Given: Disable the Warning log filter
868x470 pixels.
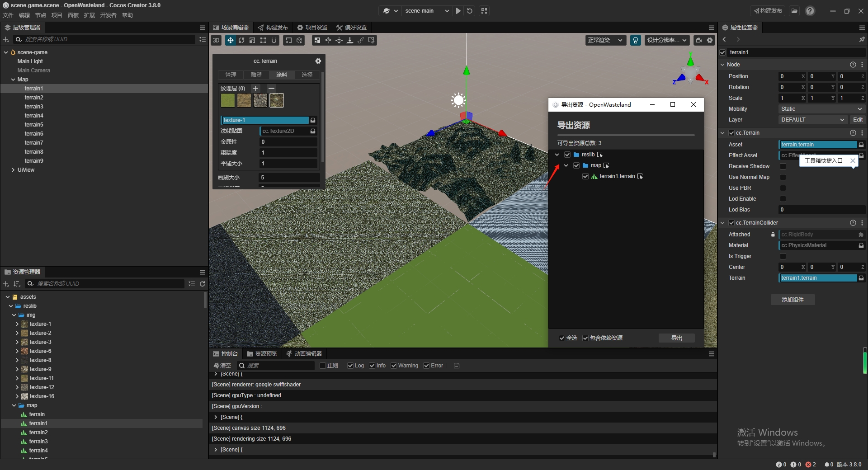Looking at the screenshot, I should pyautogui.click(x=394, y=366).
